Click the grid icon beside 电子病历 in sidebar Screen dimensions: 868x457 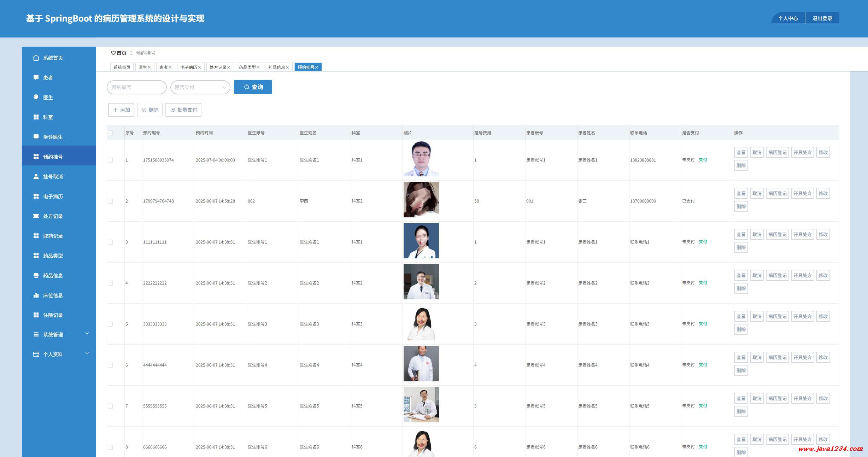coord(36,196)
